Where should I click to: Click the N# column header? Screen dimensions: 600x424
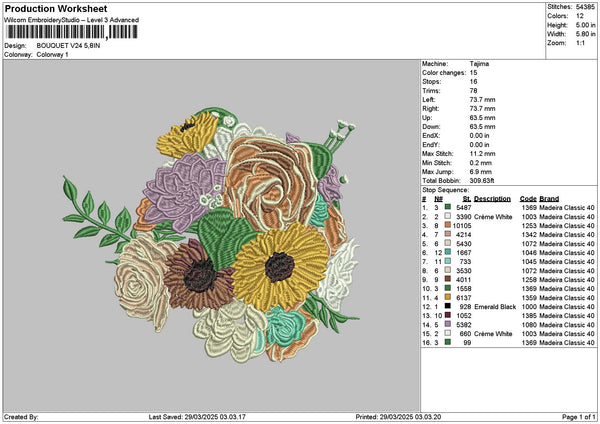click(x=438, y=199)
